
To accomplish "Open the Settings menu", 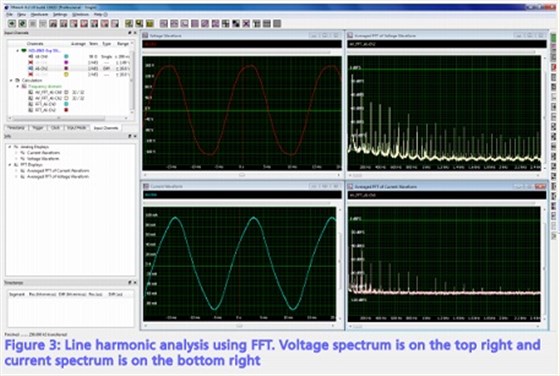I will pyautogui.click(x=60, y=14).
